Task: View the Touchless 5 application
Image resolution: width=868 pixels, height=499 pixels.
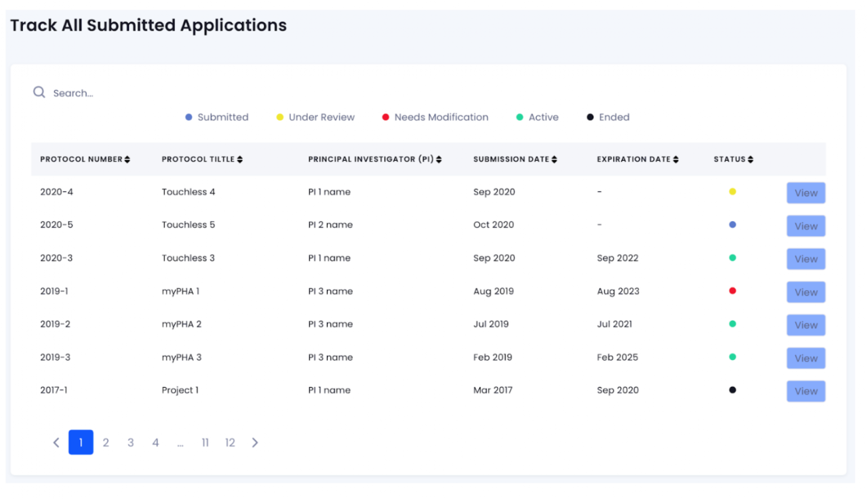Action: click(806, 226)
